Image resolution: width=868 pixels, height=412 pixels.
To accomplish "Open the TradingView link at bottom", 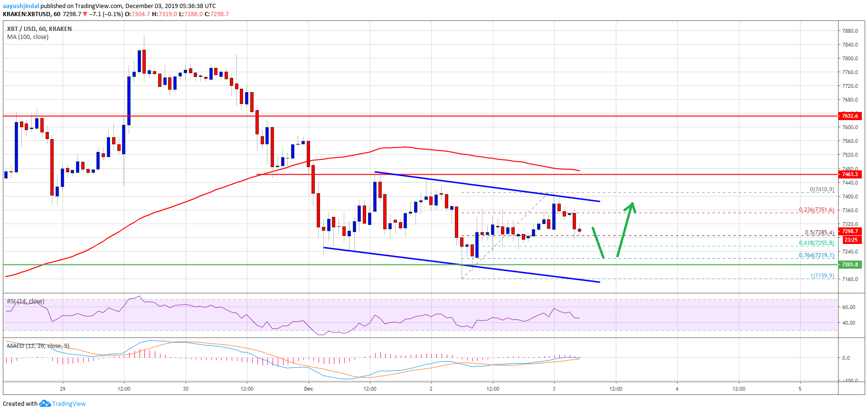I will [69, 404].
